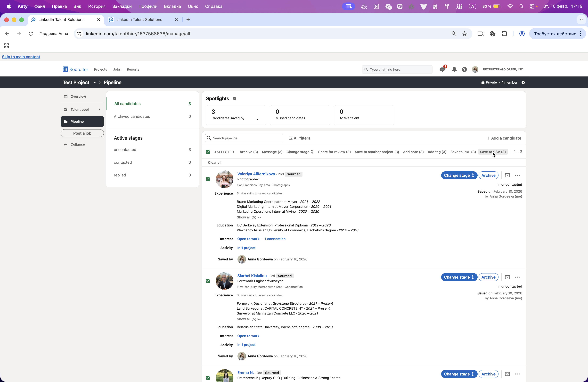Open project settings gear icon
This screenshot has width=588, height=382.
point(523,83)
